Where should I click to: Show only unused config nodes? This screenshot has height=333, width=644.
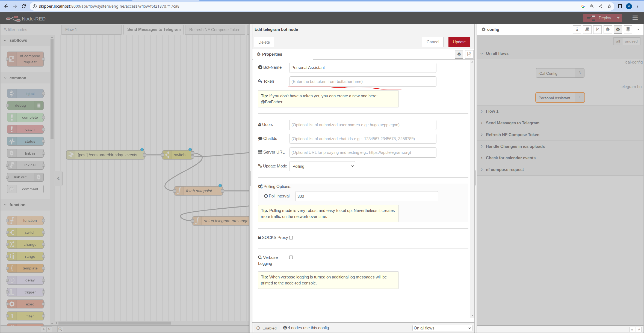click(631, 41)
